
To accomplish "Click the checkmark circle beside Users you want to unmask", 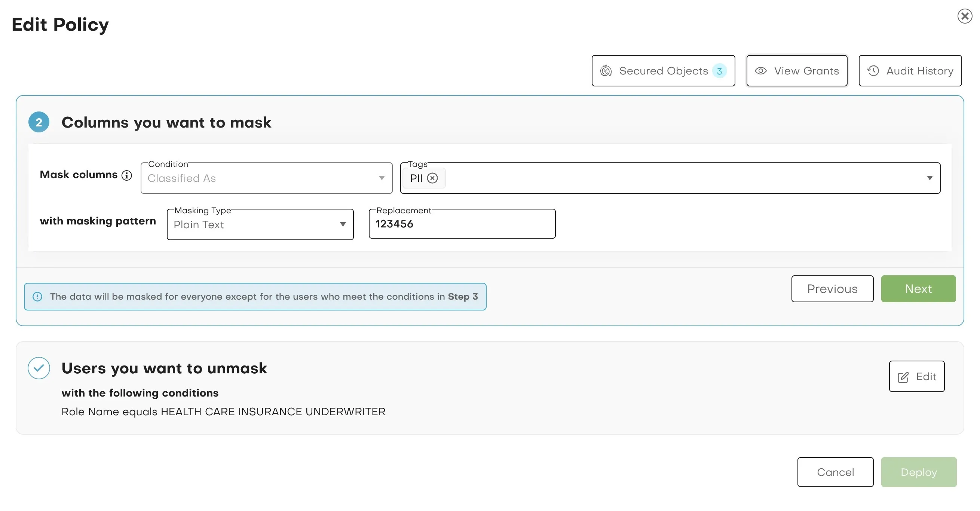I will tap(39, 368).
